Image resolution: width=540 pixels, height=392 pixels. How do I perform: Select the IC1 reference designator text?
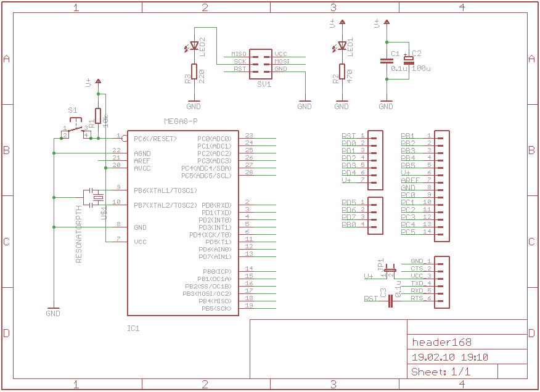[x=133, y=329]
